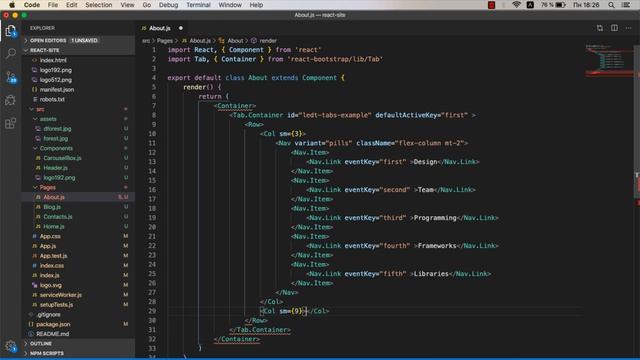Click the Explorer panel title

pyautogui.click(x=42, y=28)
